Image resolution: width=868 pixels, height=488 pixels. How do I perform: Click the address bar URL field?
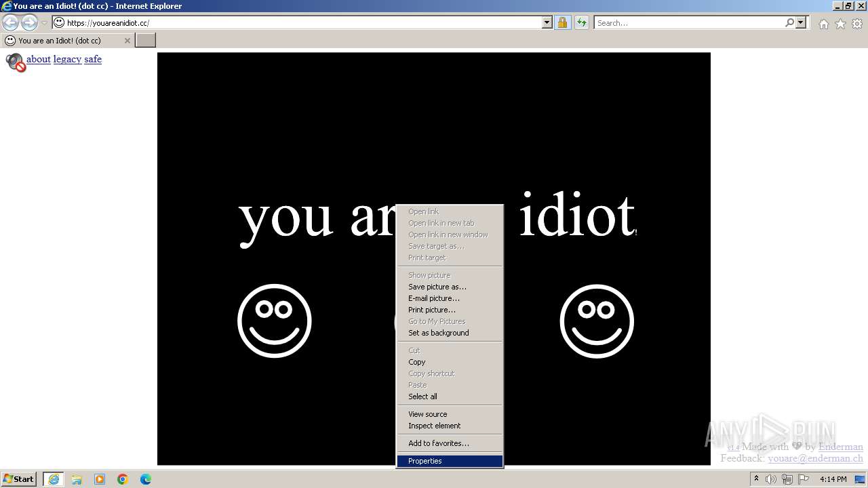(303, 22)
